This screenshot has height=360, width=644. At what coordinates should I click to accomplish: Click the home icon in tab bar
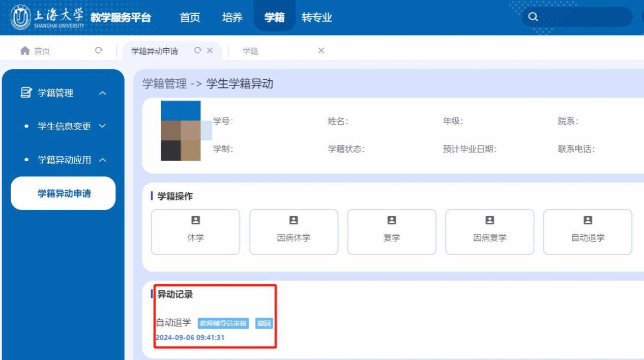coord(24,50)
